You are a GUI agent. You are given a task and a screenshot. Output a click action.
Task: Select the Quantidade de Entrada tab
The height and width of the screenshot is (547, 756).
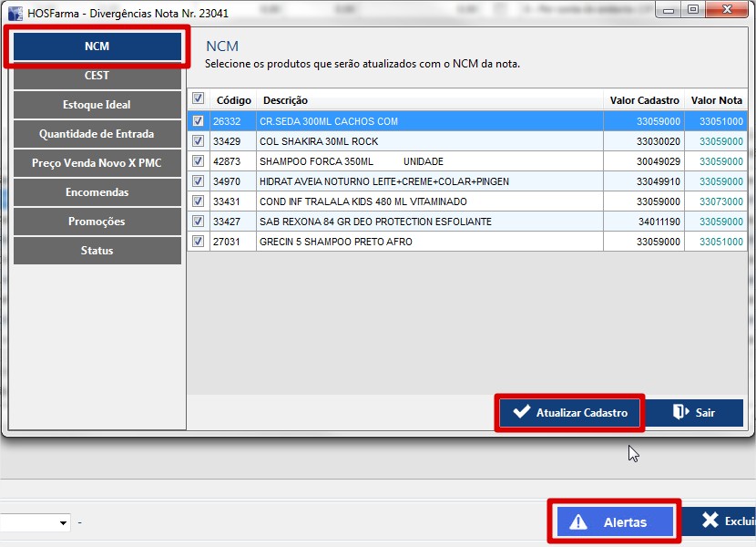point(97,134)
